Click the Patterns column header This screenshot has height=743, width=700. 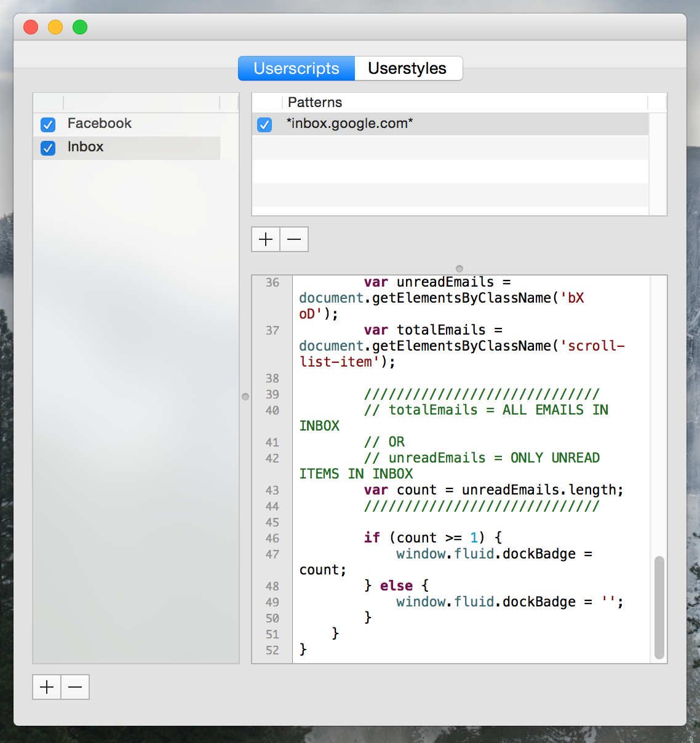[x=464, y=103]
